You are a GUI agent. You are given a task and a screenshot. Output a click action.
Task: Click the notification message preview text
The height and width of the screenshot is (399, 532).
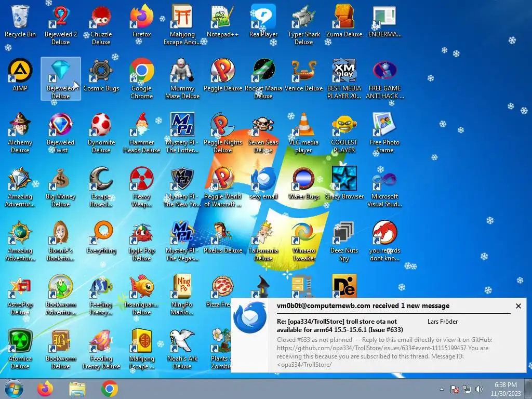tap(384, 352)
